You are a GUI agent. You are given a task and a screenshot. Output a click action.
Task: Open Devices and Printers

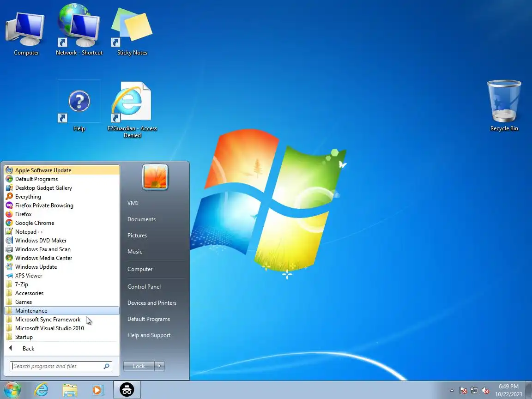click(155, 303)
